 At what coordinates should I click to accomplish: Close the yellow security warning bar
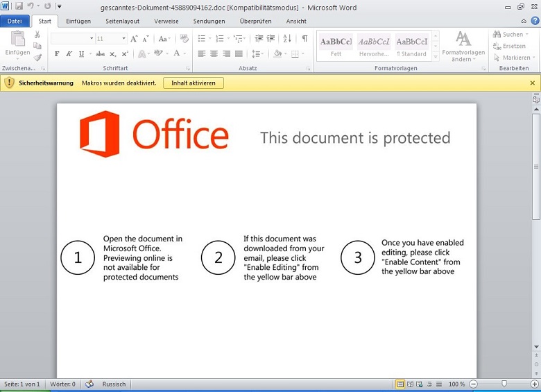533,83
